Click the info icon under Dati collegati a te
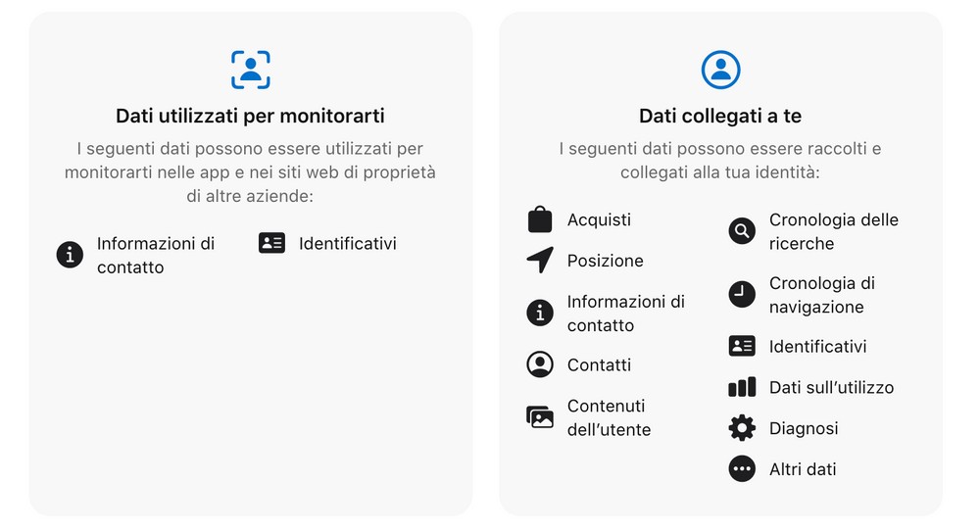This screenshot has width=980, height=532. pyautogui.click(x=540, y=313)
